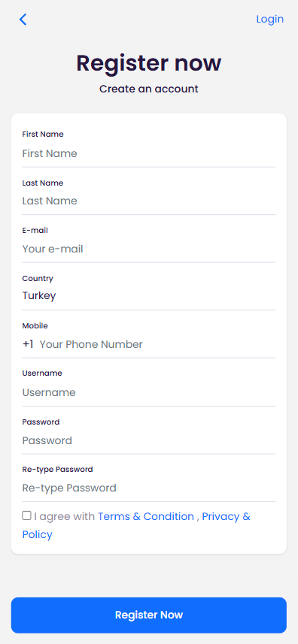Screen dimensions: 298x644
Task: Select the Username input field
Action: [x=149, y=393]
